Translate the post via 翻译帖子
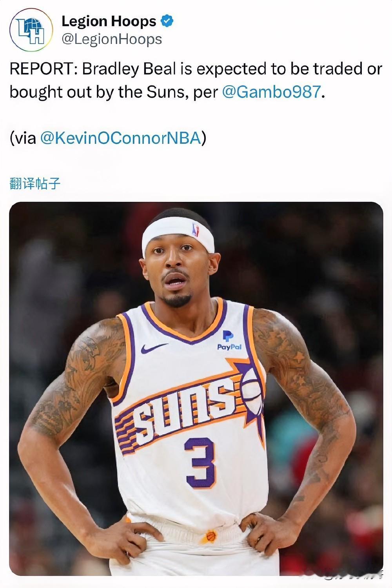This screenshot has width=392, height=588. point(35,183)
